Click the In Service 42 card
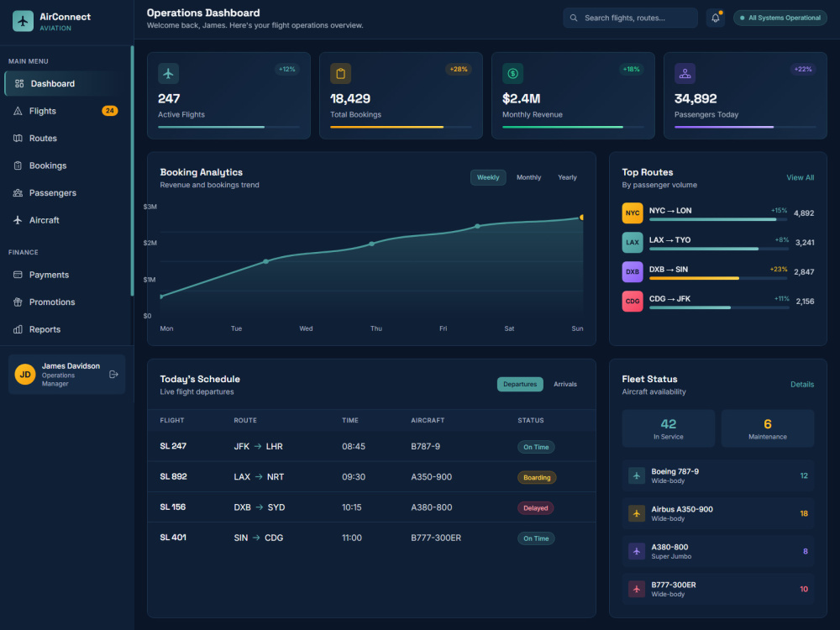This screenshot has width=840, height=630. [668, 428]
